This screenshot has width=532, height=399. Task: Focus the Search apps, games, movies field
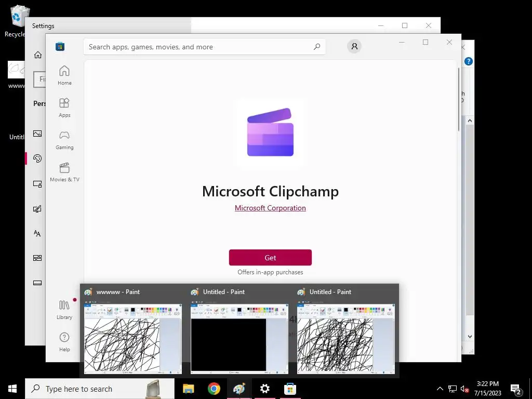point(205,47)
